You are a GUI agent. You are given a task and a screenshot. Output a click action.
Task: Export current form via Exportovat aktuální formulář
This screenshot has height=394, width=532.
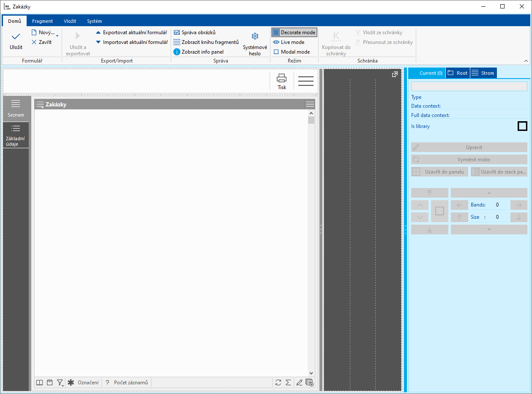(131, 33)
